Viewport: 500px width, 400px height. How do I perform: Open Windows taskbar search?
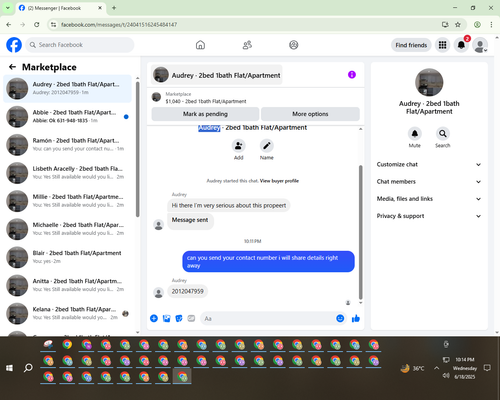tap(28, 368)
